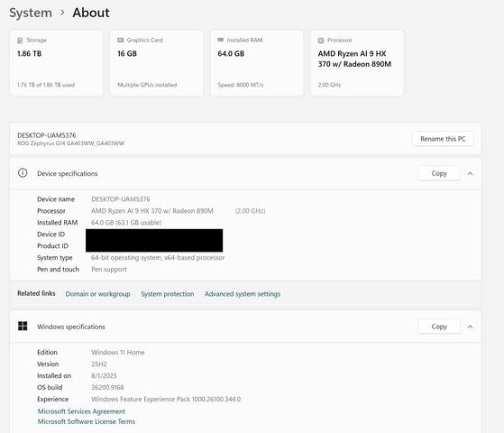Go back to System breadcrumb
The image size is (504, 433).
[31, 13]
